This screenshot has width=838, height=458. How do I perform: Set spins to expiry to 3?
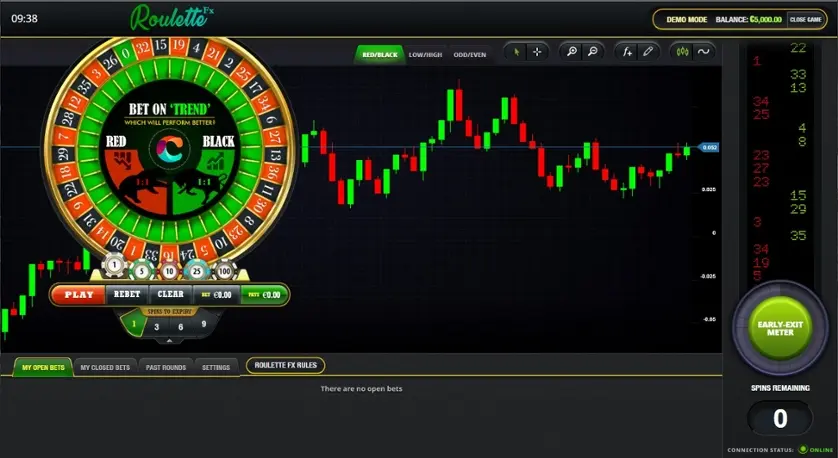tap(157, 327)
